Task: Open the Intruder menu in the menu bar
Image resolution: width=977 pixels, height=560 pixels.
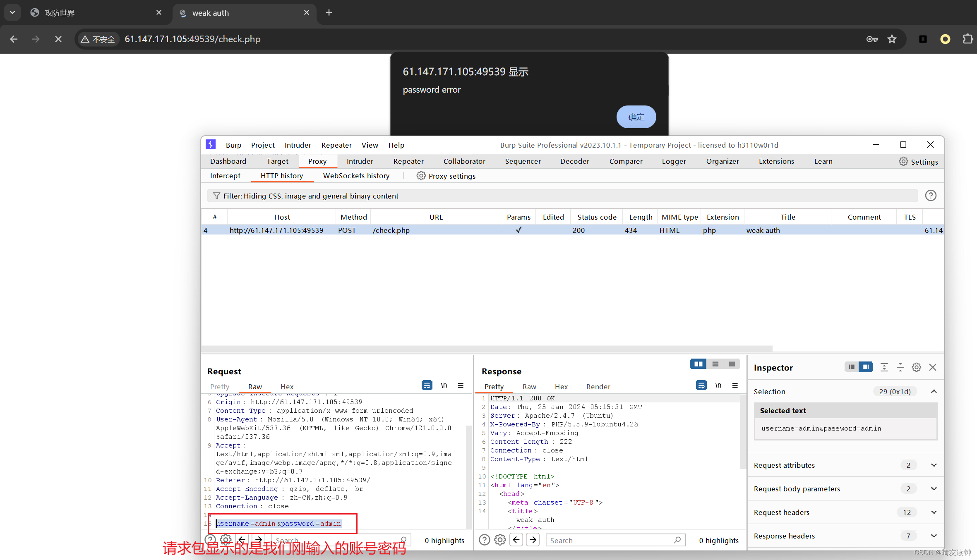Action: (x=298, y=145)
